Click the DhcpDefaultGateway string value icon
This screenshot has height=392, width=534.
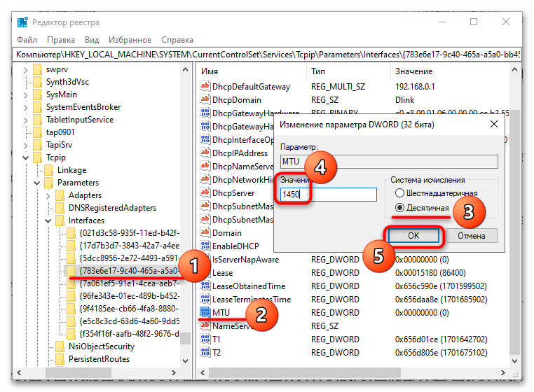point(205,86)
